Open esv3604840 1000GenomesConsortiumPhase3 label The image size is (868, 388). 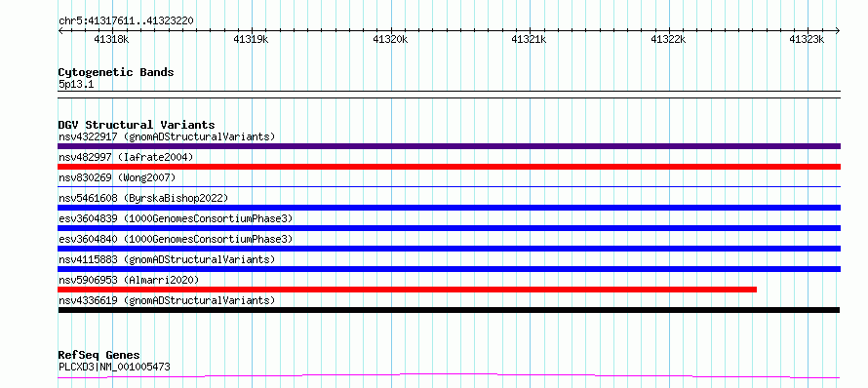[176, 239]
